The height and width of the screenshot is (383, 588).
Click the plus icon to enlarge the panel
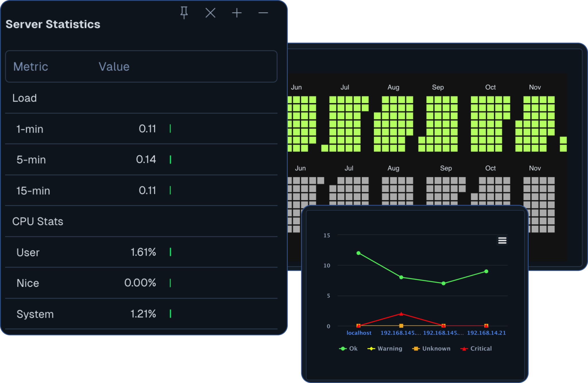(236, 13)
